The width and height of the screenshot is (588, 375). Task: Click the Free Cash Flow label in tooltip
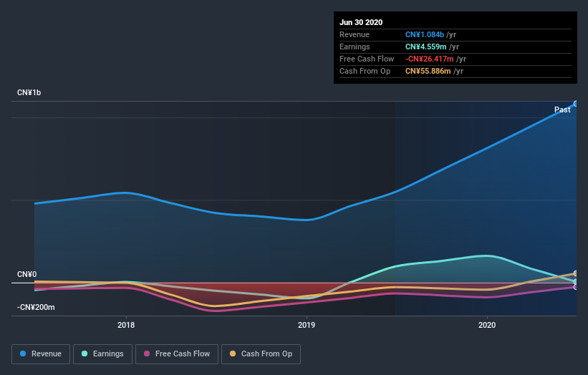click(x=367, y=59)
